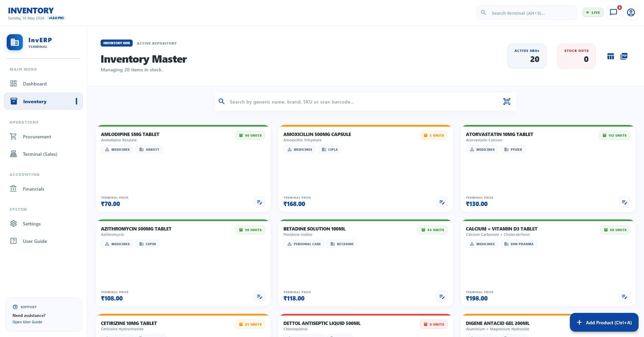Click the InvERP terminal logo icon
Image resolution: width=644 pixels, height=337 pixels.
[15, 42]
